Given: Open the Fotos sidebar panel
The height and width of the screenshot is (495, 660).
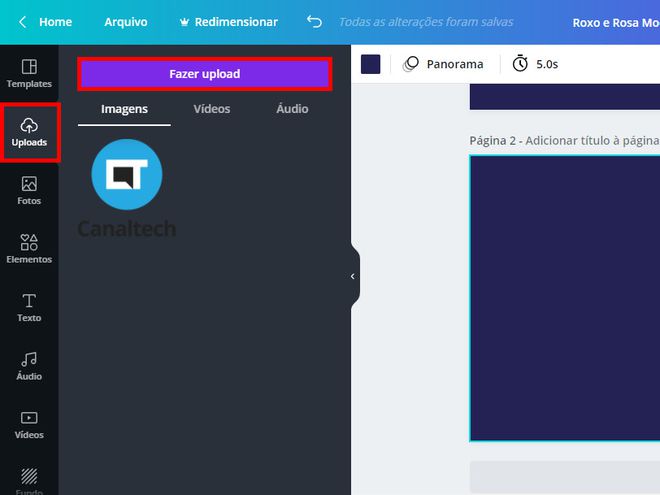Looking at the screenshot, I should (29, 191).
